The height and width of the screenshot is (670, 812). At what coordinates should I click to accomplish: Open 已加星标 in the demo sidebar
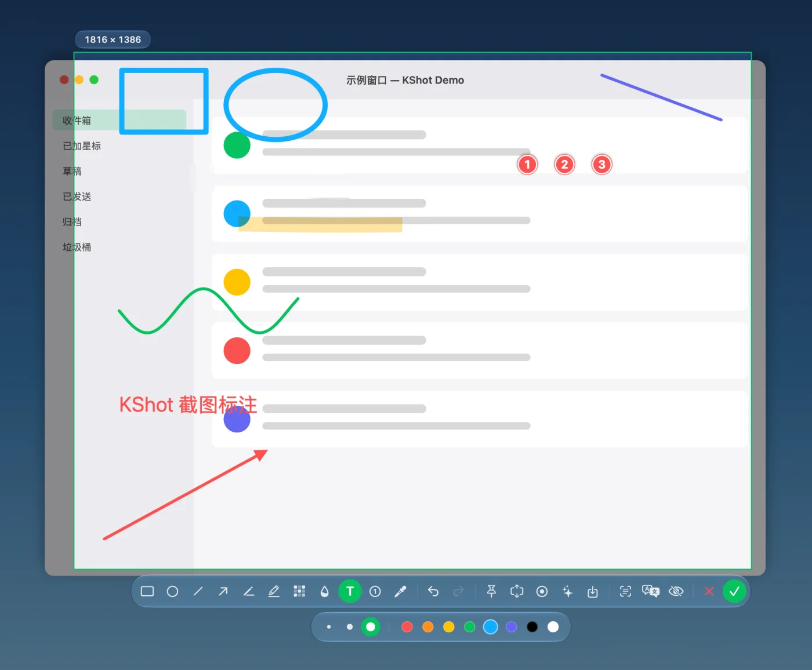(82, 146)
